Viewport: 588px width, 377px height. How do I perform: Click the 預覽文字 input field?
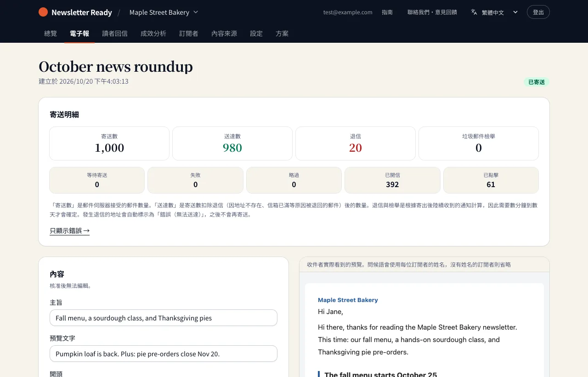(x=164, y=354)
